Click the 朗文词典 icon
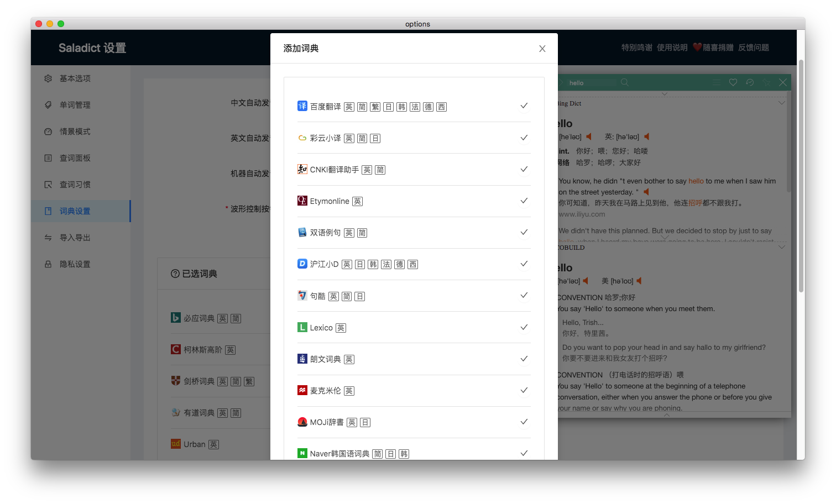The image size is (836, 504). [302, 359]
